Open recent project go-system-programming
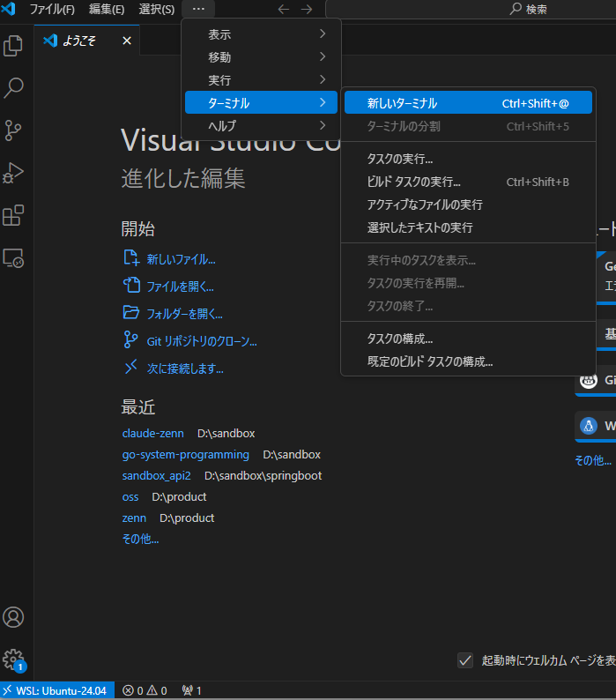Image resolution: width=616 pixels, height=700 pixels. point(186,454)
